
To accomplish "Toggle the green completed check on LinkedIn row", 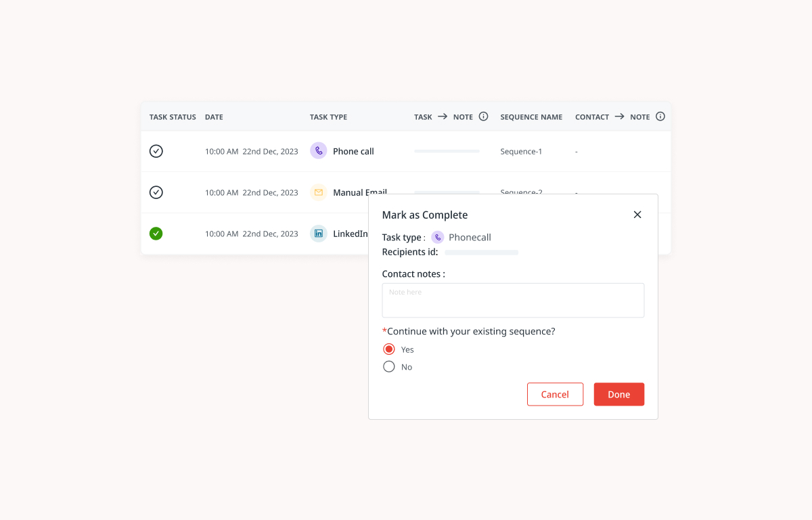I will tap(156, 233).
